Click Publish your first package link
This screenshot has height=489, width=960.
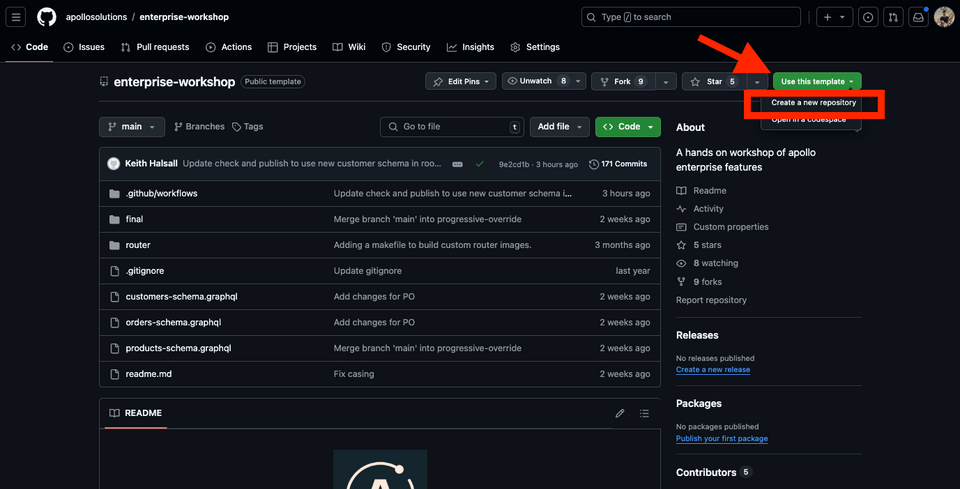coord(722,438)
